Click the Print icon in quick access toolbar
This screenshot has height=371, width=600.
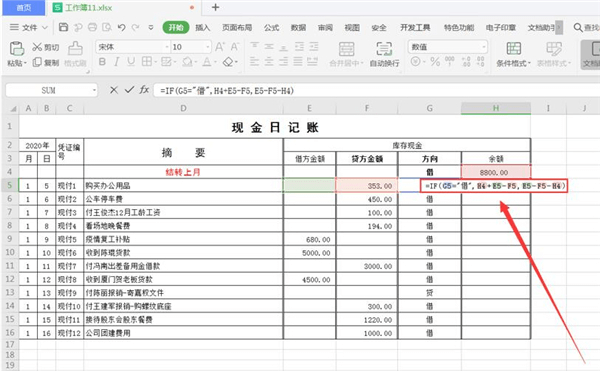(x=93, y=27)
